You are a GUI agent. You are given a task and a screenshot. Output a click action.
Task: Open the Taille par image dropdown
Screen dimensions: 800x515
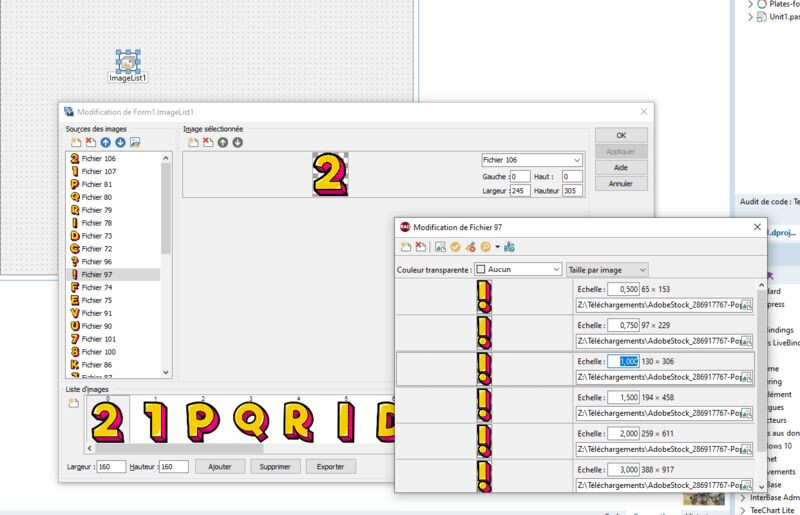coord(607,269)
